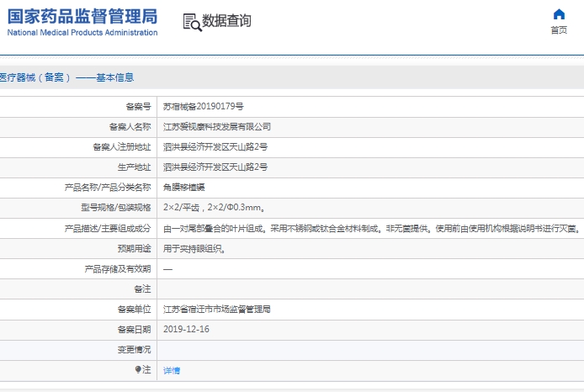Select record number 苏宿械备20190179号
This screenshot has width=584, height=392.
pyautogui.click(x=204, y=107)
